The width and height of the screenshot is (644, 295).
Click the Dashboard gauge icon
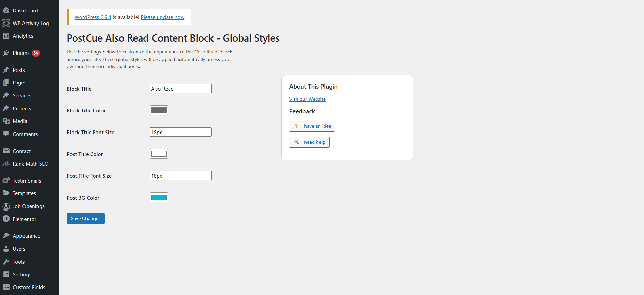coord(6,10)
